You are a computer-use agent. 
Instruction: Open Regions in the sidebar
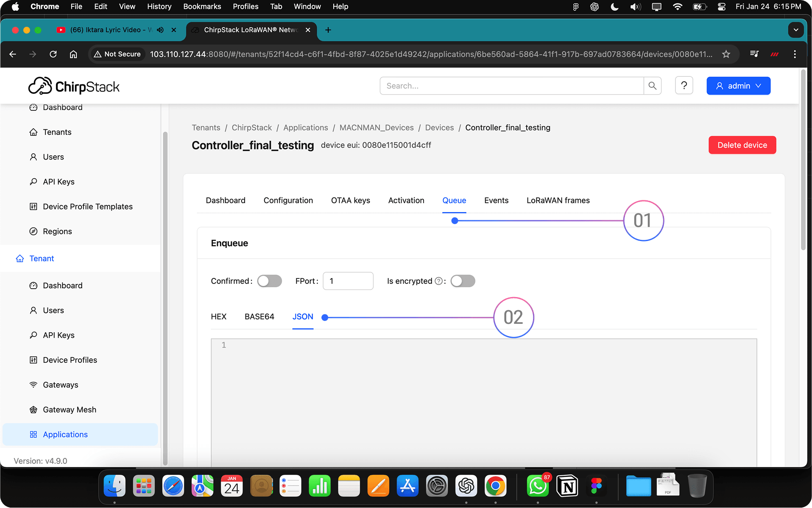click(57, 231)
